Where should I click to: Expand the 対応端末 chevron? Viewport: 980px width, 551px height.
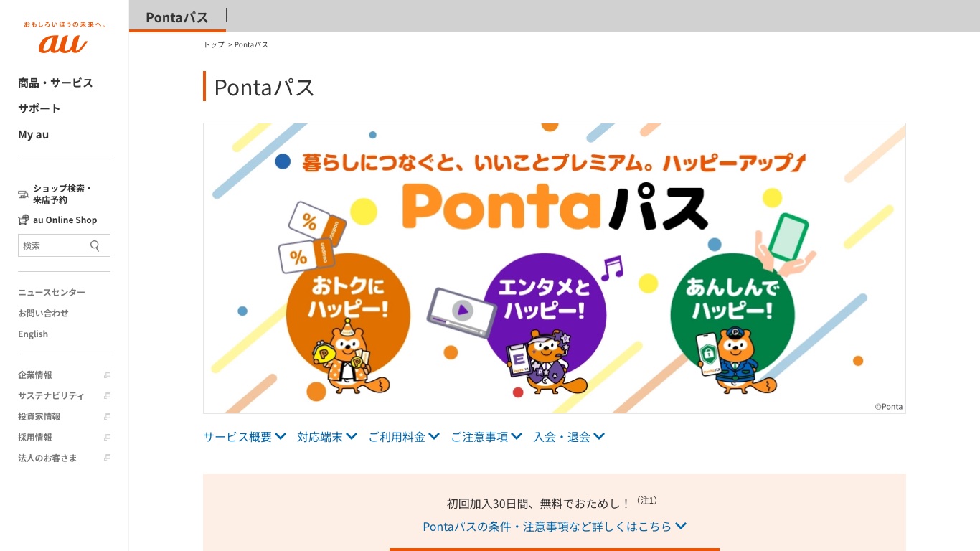click(x=352, y=436)
